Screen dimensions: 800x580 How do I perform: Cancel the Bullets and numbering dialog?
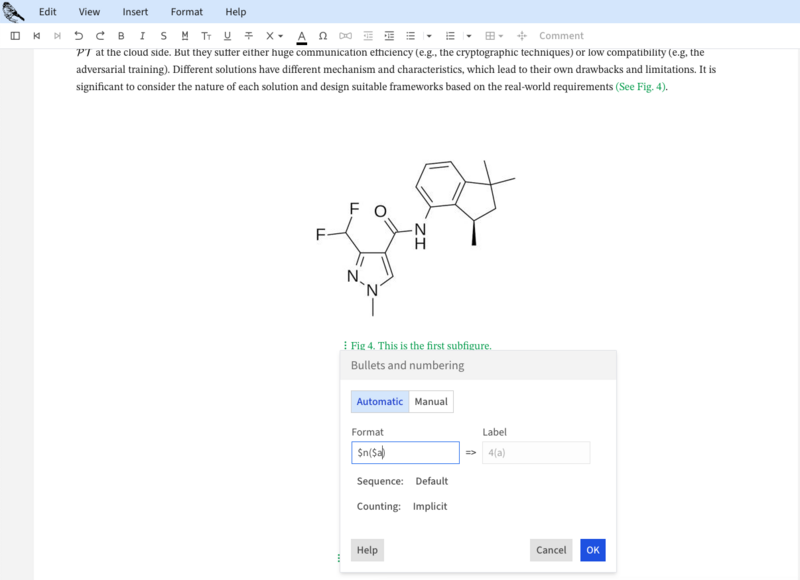pyautogui.click(x=551, y=550)
